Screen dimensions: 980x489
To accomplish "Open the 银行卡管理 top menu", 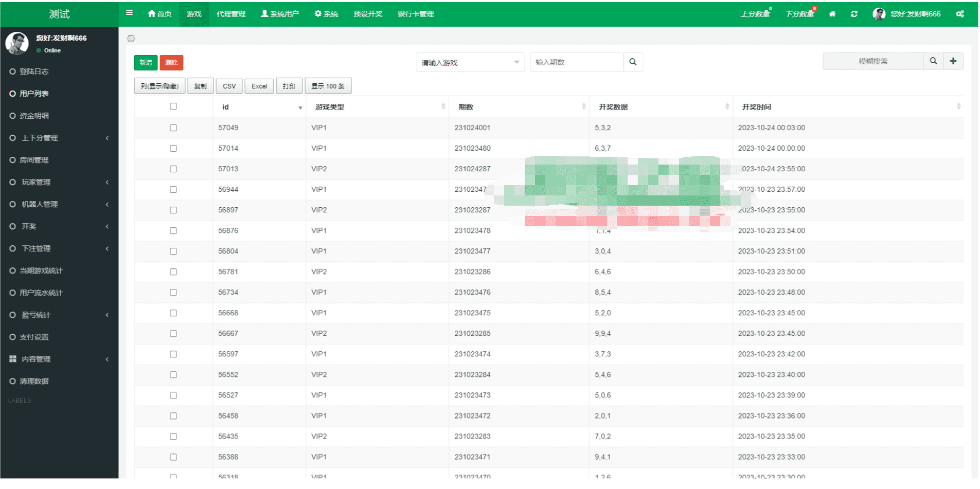I will 416,14.
